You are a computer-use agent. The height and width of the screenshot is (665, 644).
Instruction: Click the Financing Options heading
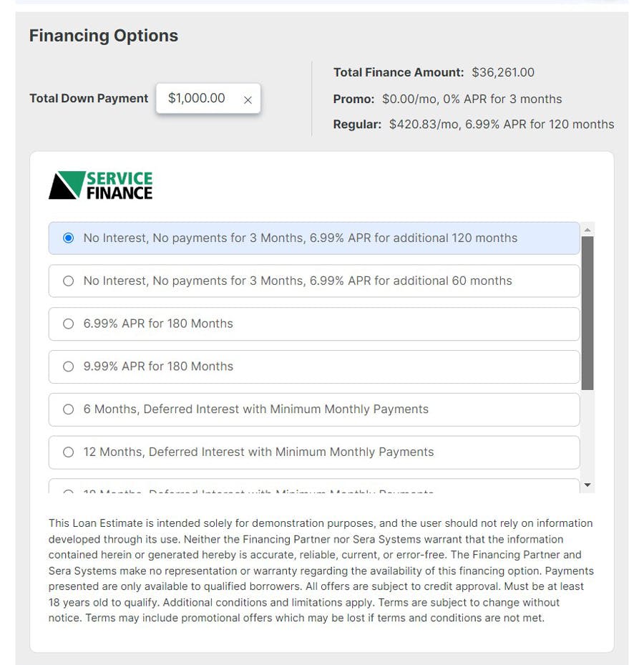[x=103, y=35]
